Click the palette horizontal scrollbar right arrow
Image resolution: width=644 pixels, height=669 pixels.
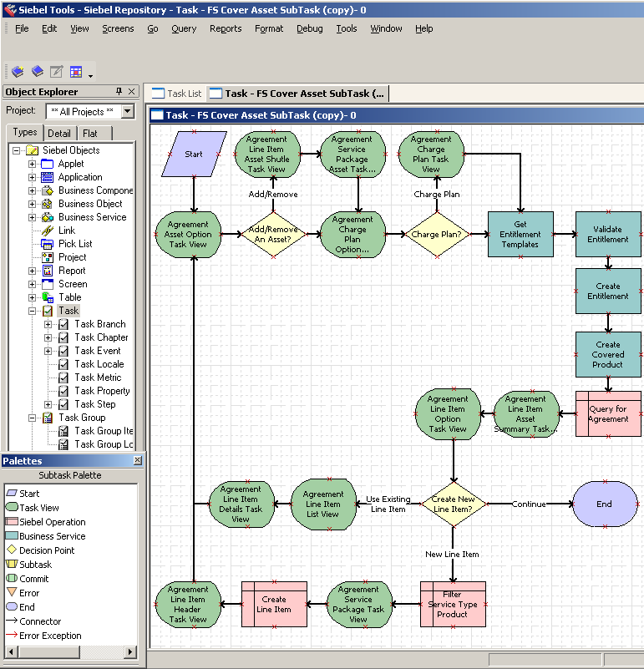(x=131, y=651)
